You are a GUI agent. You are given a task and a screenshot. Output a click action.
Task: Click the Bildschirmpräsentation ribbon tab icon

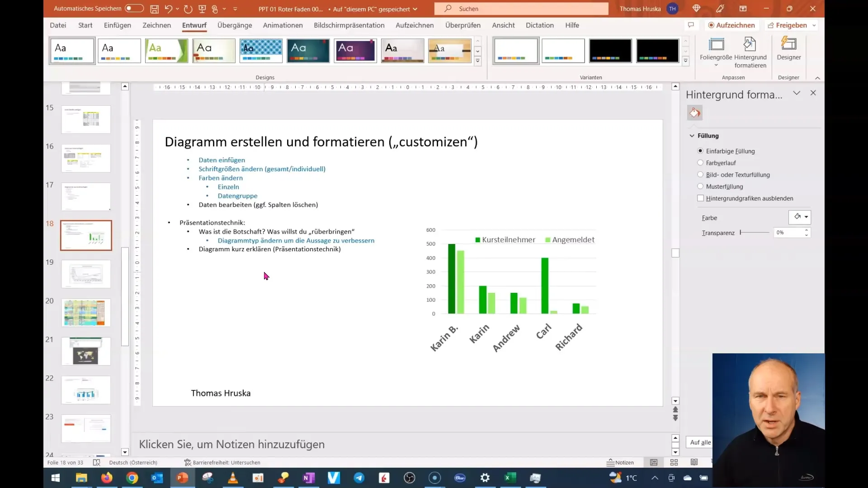[349, 25]
